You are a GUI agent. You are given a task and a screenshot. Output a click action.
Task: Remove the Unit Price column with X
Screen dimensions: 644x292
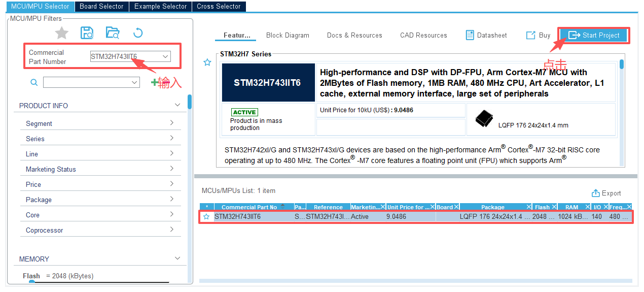[433, 207]
